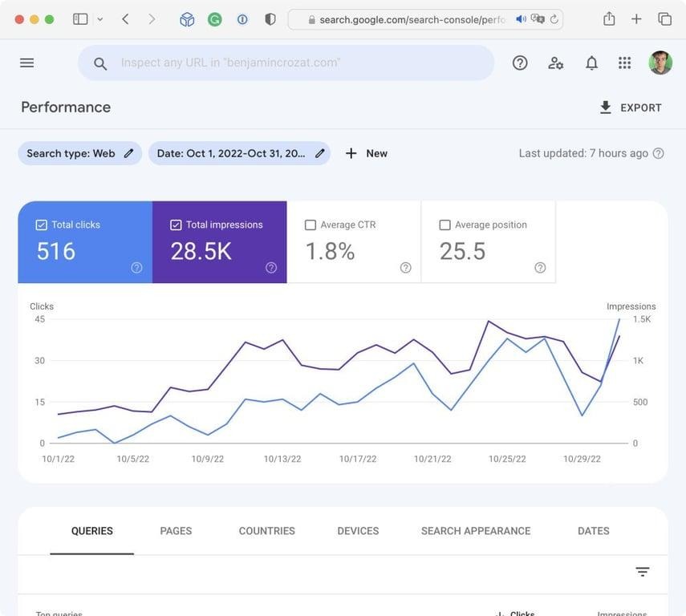The image size is (686, 616).
Task: Open the 1Password extension icon
Action: tap(242, 19)
